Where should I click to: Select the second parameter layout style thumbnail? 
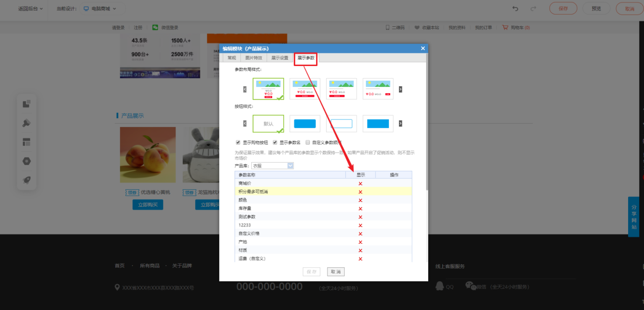click(305, 89)
